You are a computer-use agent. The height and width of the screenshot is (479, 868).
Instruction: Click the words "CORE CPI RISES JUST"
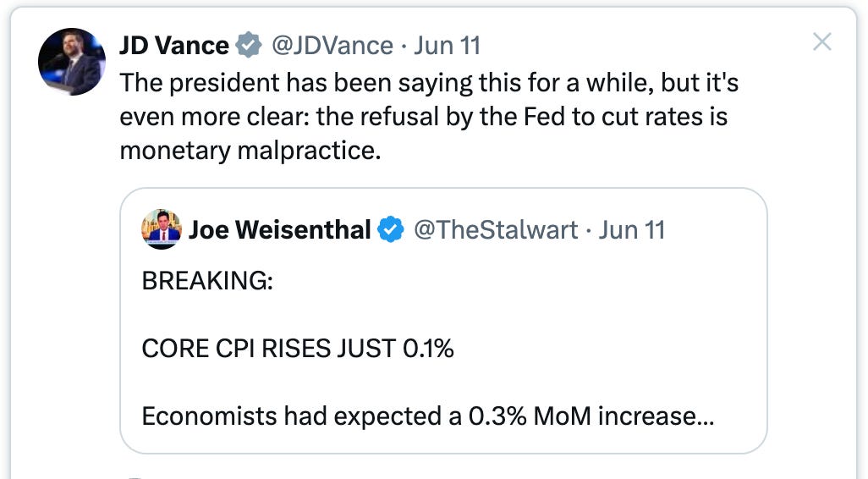[268, 348]
